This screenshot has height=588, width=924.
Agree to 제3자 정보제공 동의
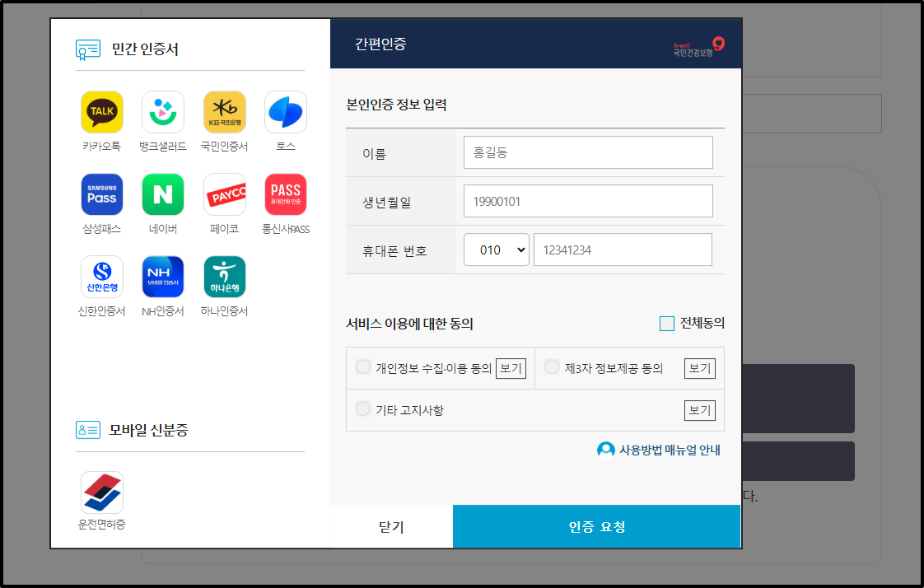(x=552, y=367)
